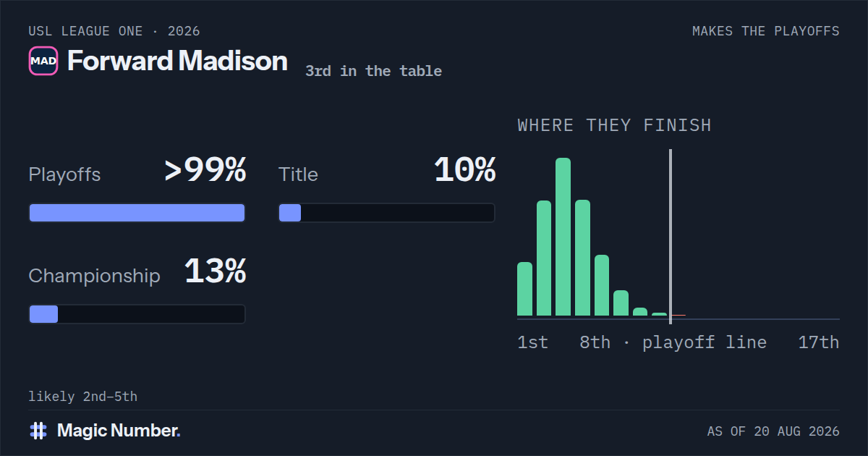The image size is (868, 456).
Task: Click the Magic Number brand text
Action: [x=119, y=431]
